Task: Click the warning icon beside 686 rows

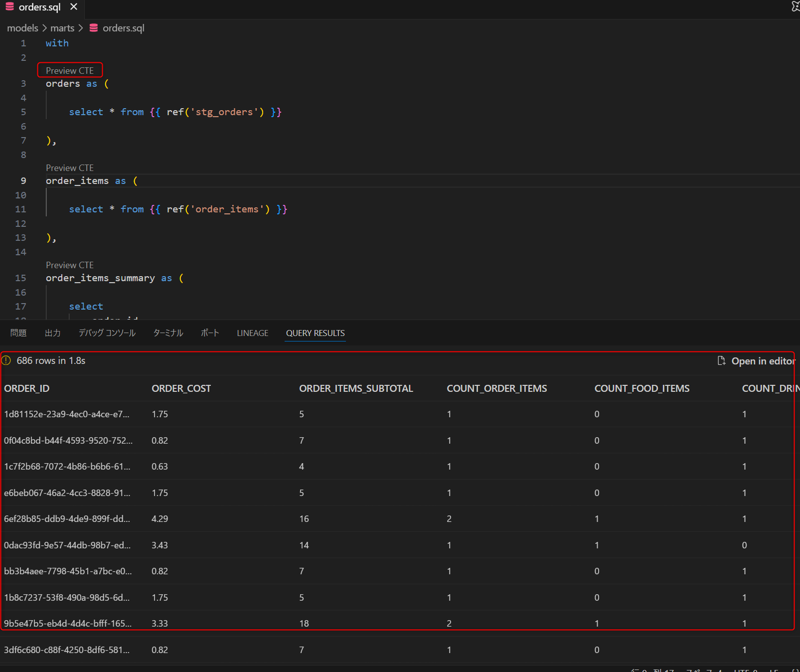Action: (x=6, y=360)
